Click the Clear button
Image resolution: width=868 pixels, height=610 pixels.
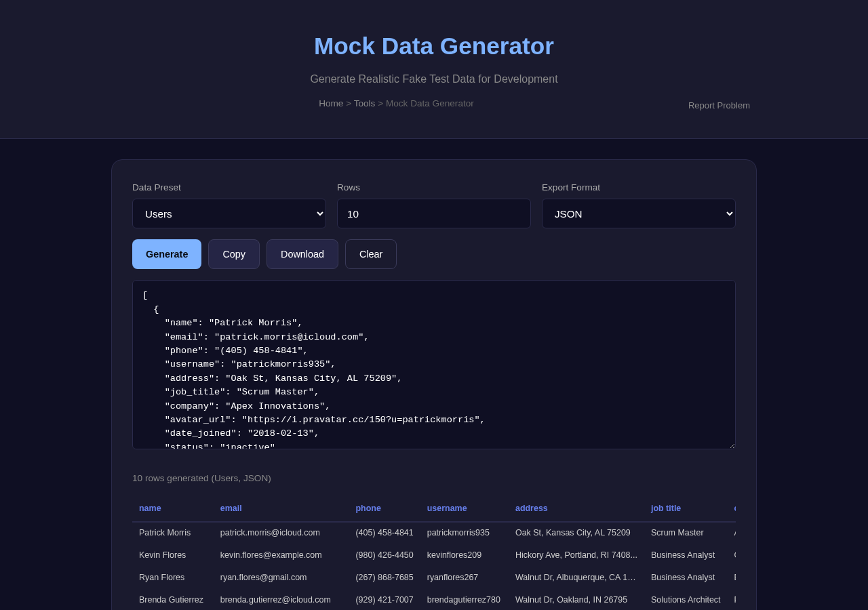[x=371, y=254]
